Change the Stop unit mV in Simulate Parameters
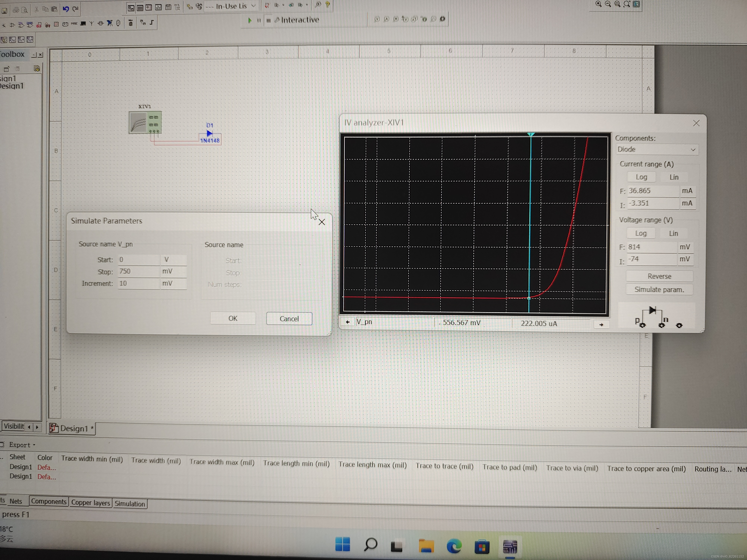 click(173, 271)
